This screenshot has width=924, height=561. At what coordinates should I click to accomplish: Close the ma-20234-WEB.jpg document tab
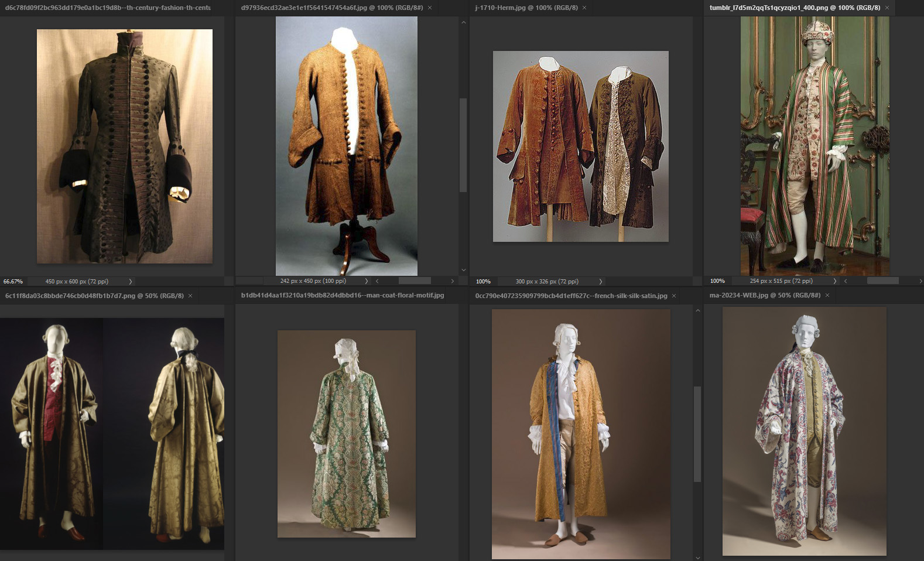(827, 295)
